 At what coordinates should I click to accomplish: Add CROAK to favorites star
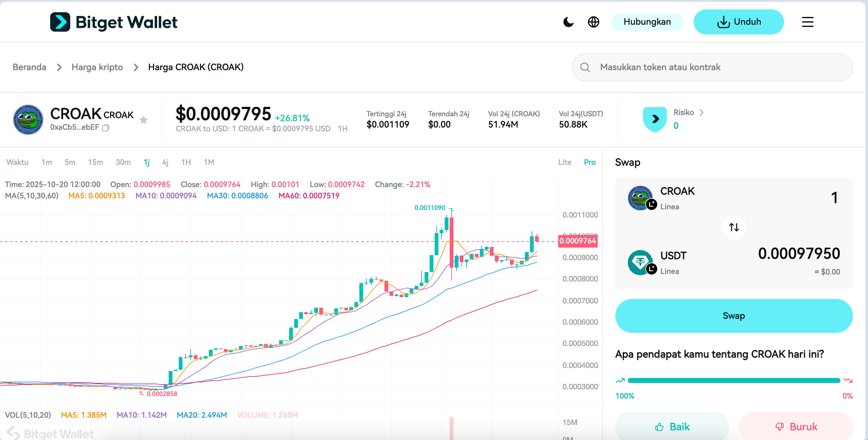[144, 120]
